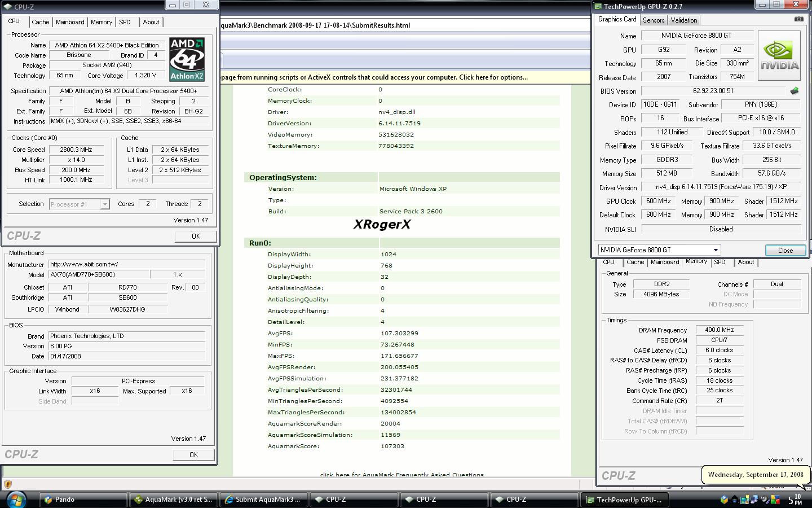Click the motherboard model AX78(AMD770+SB600) field
This screenshot has width=812, height=508.
point(99,274)
